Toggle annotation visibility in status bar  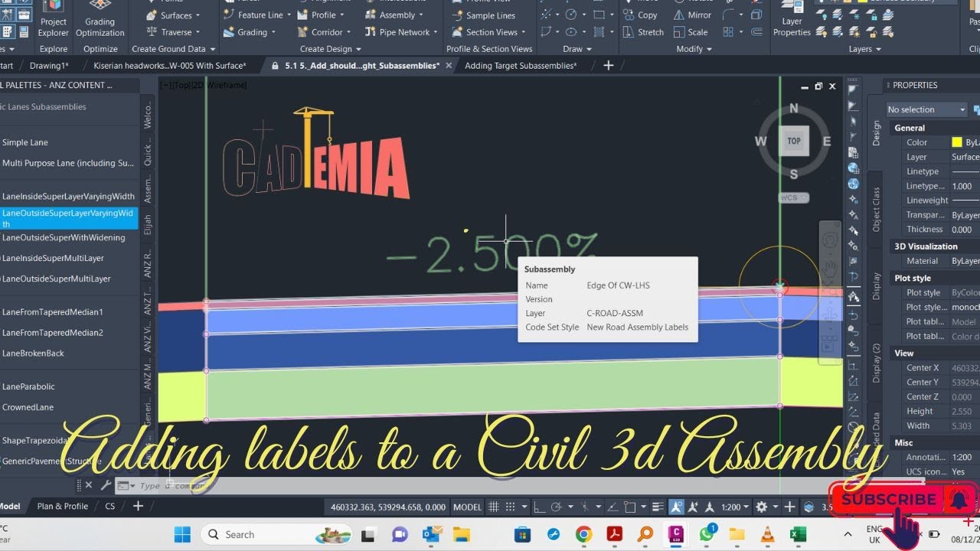[x=676, y=507]
